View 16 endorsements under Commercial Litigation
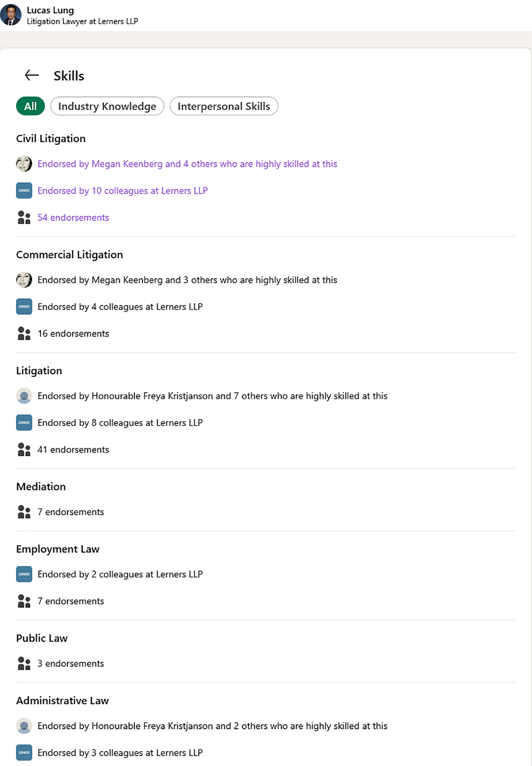 [x=73, y=333]
